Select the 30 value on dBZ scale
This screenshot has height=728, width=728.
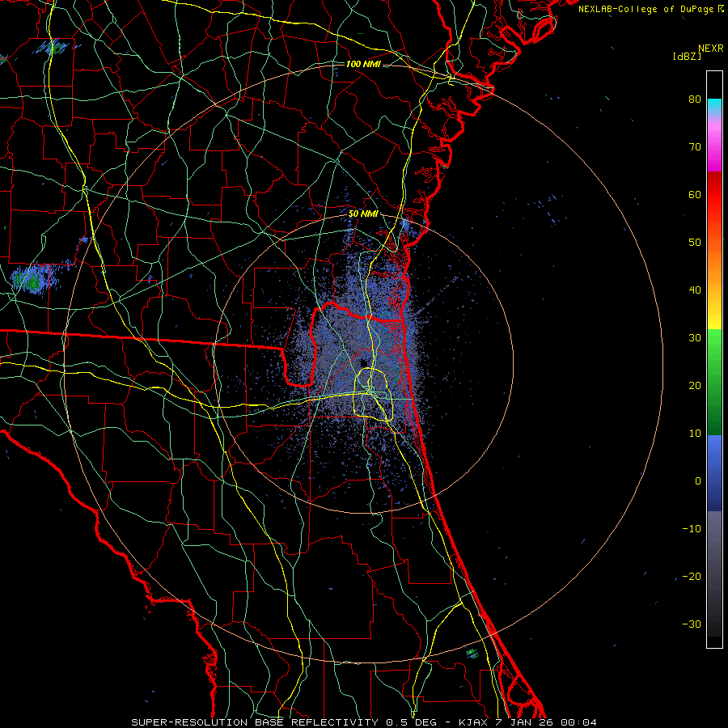[x=695, y=338]
